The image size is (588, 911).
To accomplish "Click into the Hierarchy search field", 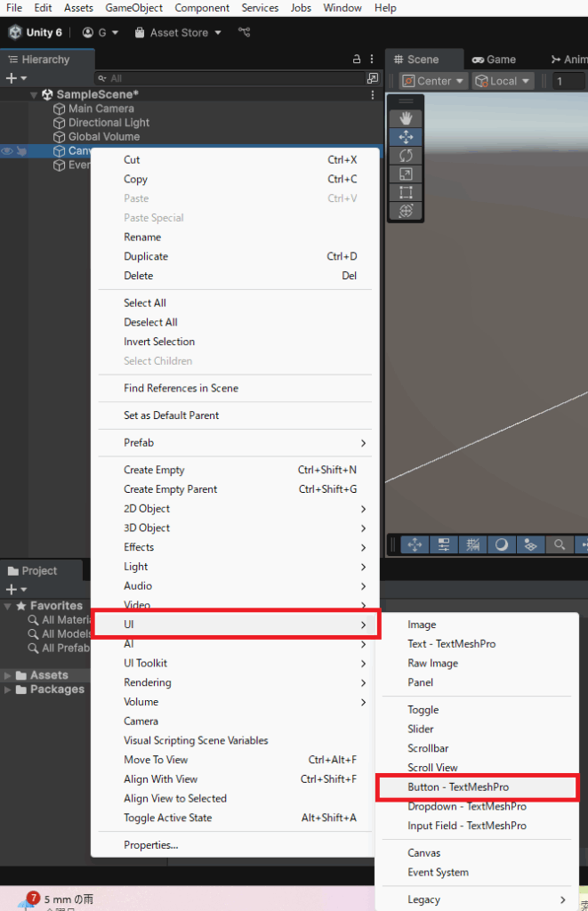I will 230,78.
